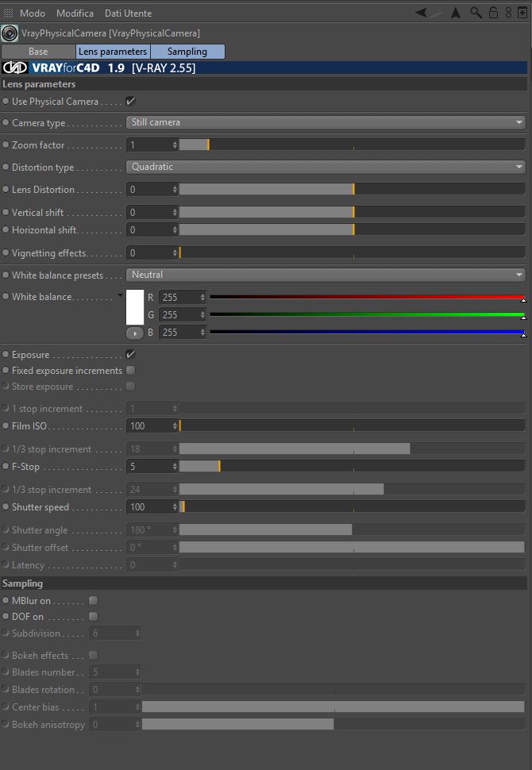Click the keyframe dot beside DOF on
Screen dimensions: 532x770
(6, 616)
